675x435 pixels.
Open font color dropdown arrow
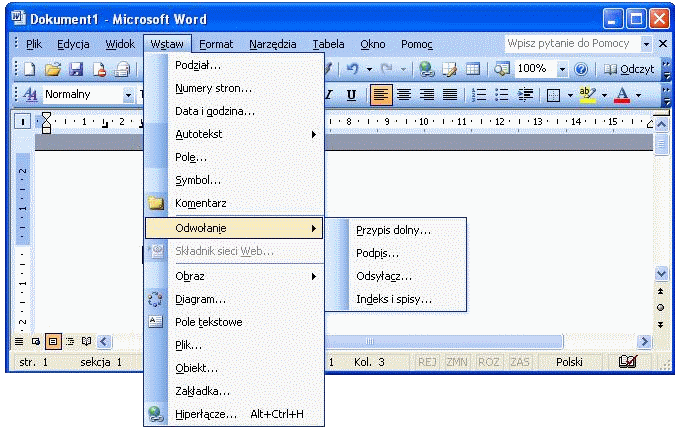(x=638, y=95)
